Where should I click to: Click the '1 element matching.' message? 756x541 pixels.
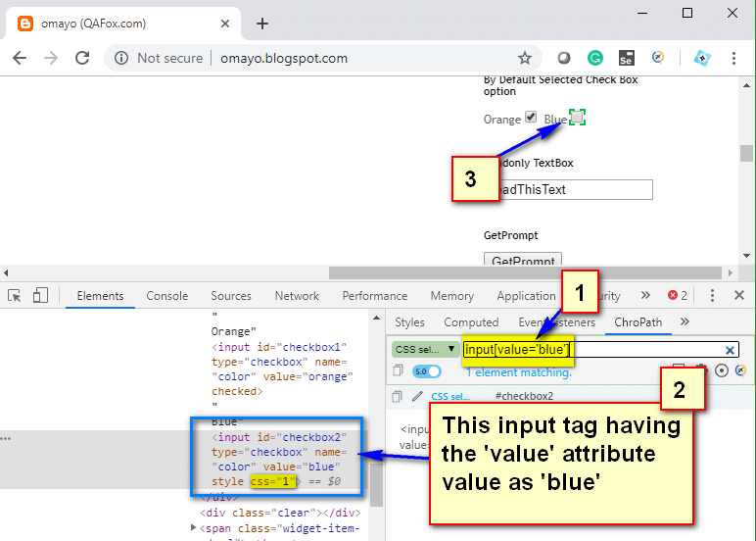(519, 372)
